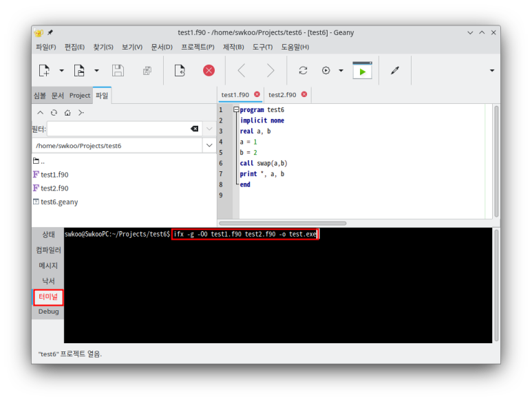Close the test2.f90 editor tab
532x401 pixels.
(304, 94)
